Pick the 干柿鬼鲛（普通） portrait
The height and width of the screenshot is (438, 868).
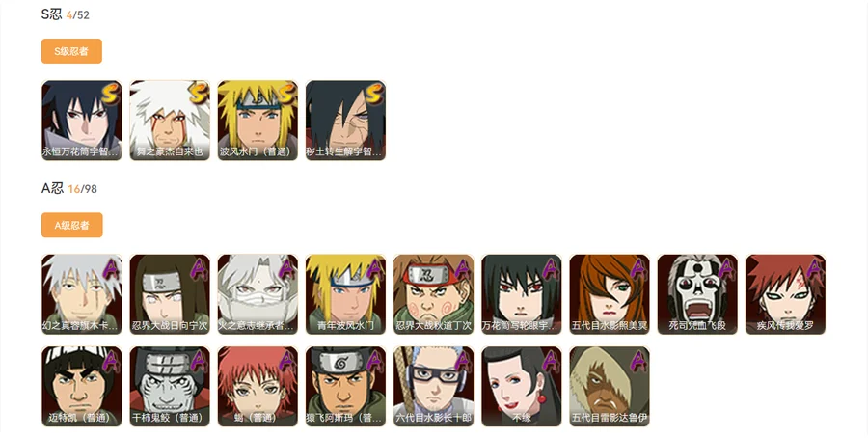(170, 387)
